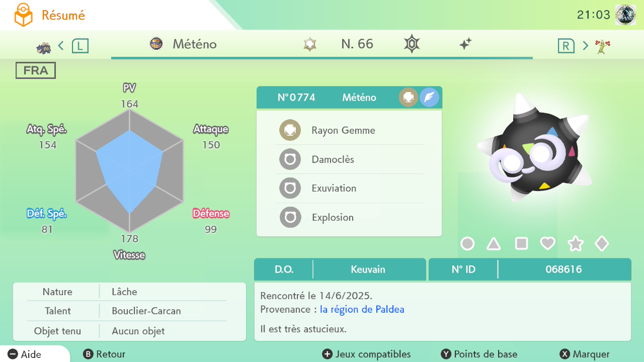This screenshot has width=644, height=362.
Task: Click the level text N. 66
Action: coord(357,44)
